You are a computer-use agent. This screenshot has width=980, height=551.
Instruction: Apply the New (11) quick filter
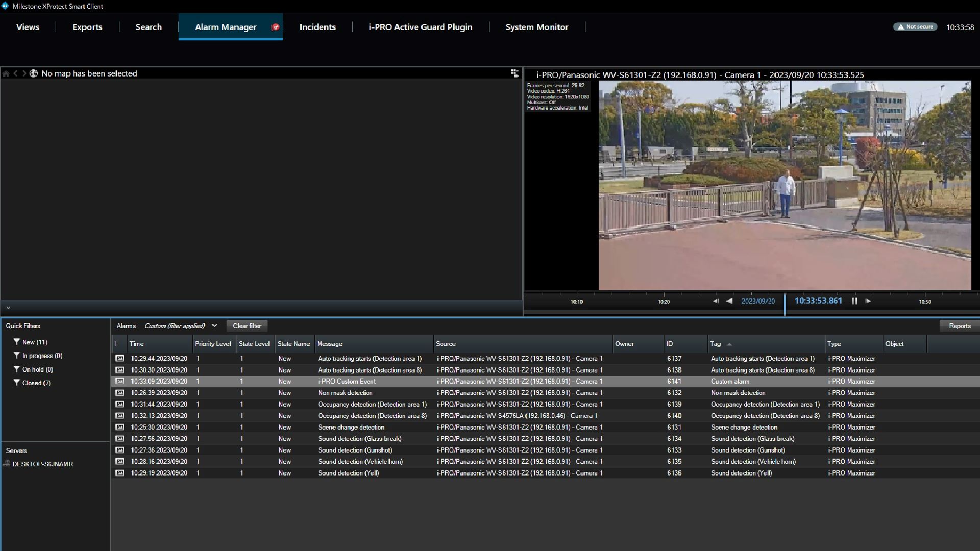coord(31,342)
